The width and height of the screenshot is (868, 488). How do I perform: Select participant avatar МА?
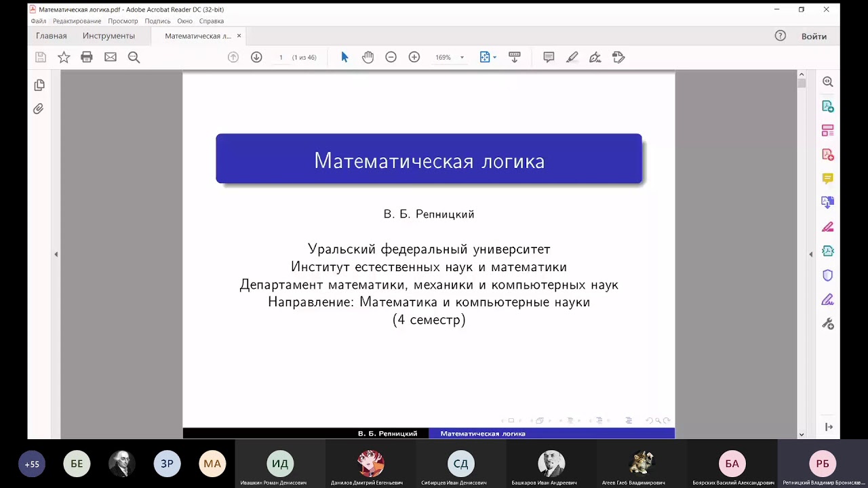pos(212,464)
